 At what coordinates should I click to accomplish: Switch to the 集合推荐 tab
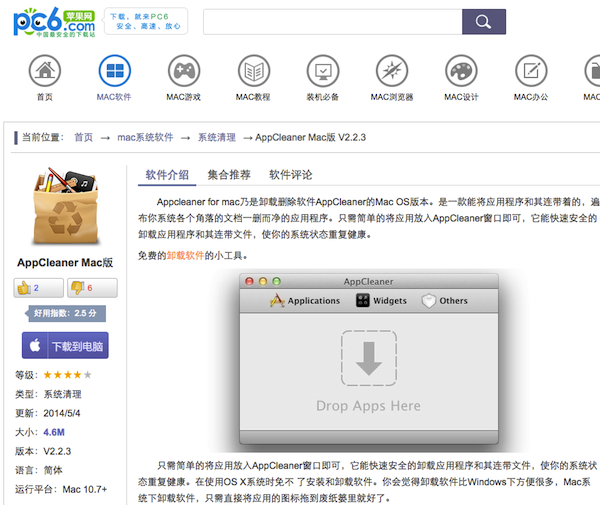pyautogui.click(x=229, y=175)
